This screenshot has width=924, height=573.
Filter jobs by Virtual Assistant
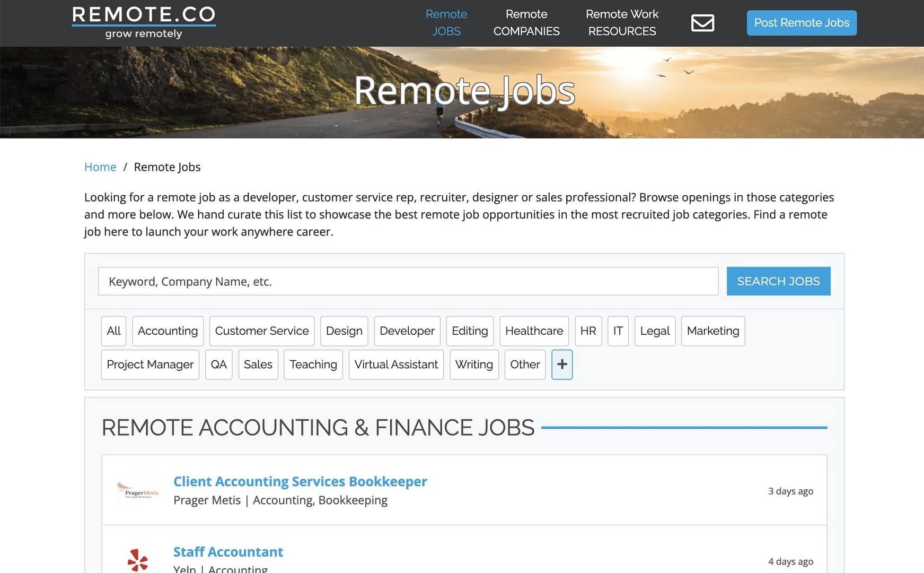[396, 364]
